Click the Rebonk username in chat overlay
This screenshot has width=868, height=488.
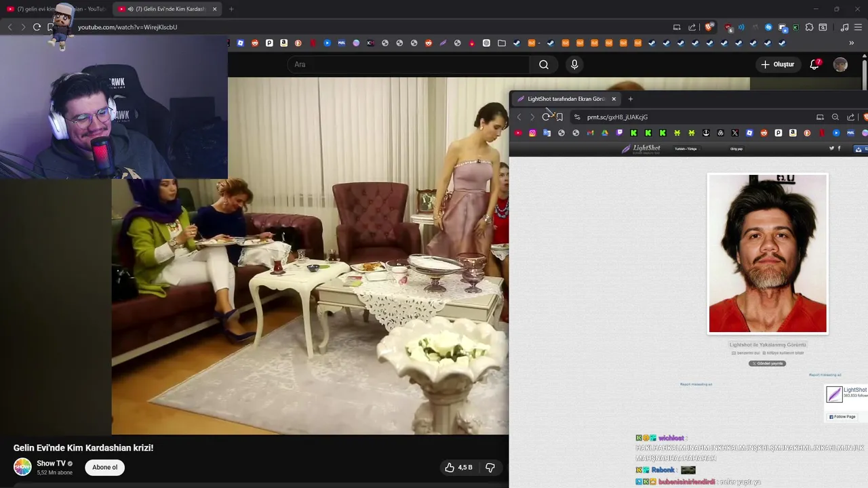coord(663,470)
